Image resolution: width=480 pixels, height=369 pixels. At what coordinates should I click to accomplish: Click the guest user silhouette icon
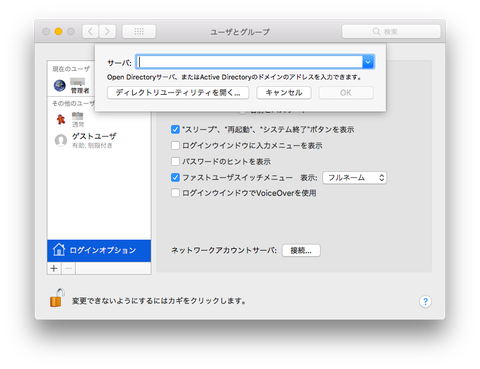[x=61, y=140]
